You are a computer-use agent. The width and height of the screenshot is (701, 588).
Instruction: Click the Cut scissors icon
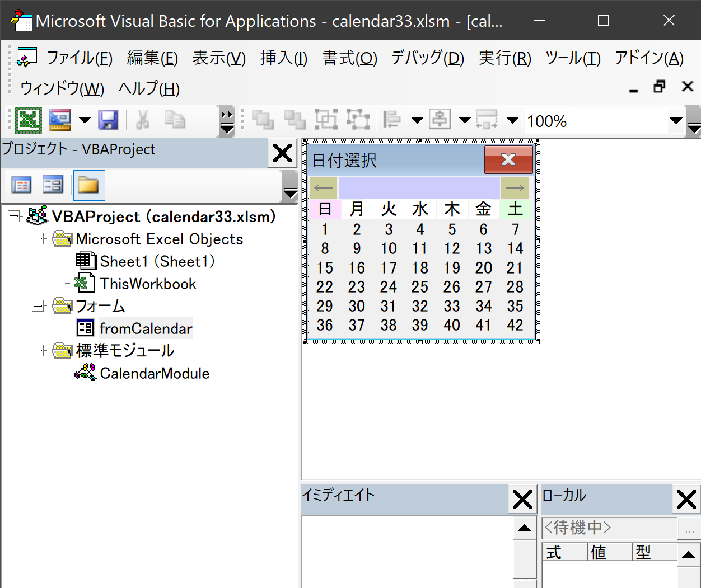pyautogui.click(x=143, y=120)
